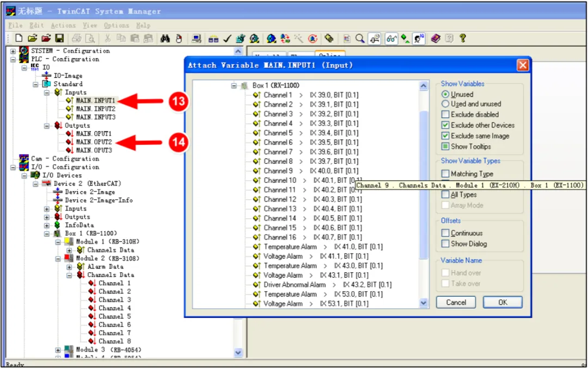Uncheck 'Exclude other Devices' option
The width and height of the screenshot is (588, 368).
pos(446,125)
